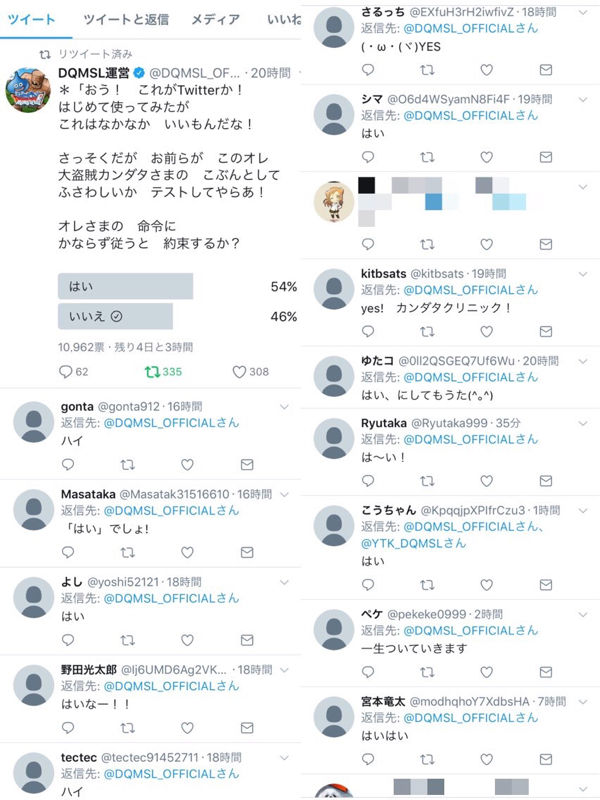Open @DQMSL_OFFICIALさん link in tectec's reply

pyautogui.click(x=171, y=774)
